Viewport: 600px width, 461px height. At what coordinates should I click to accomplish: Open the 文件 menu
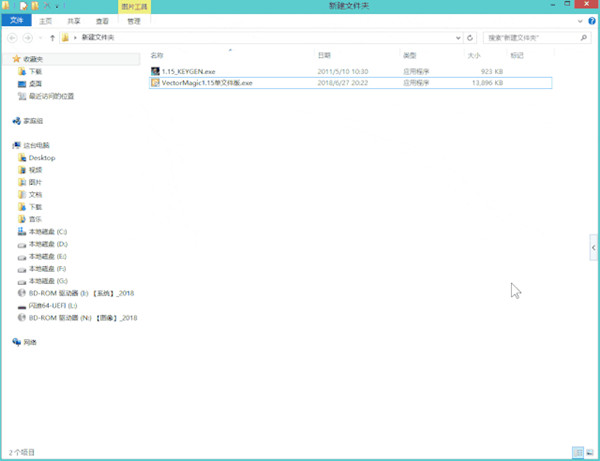tap(15, 19)
